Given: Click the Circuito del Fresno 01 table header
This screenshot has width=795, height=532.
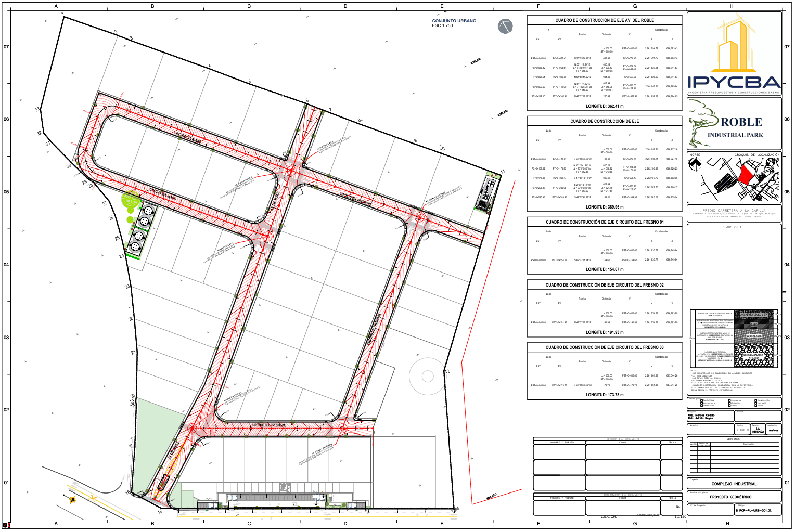Looking at the screenshot, I should coord(604,222).
